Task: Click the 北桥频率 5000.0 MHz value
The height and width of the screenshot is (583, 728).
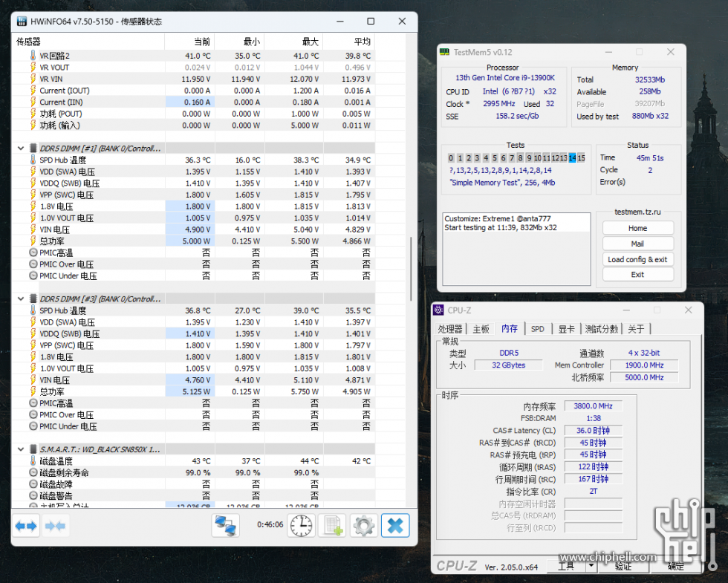Action: pyautogui.click(x=644, y=377)
